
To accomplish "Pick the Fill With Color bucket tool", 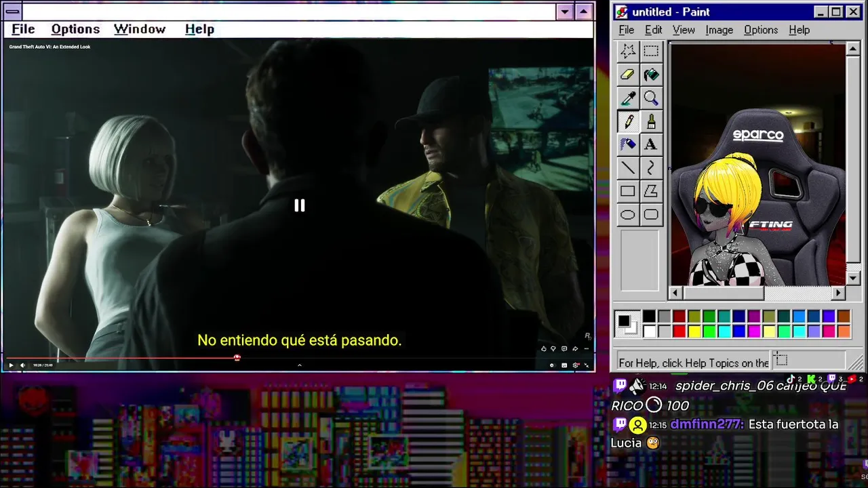I will tap(651, 75).
